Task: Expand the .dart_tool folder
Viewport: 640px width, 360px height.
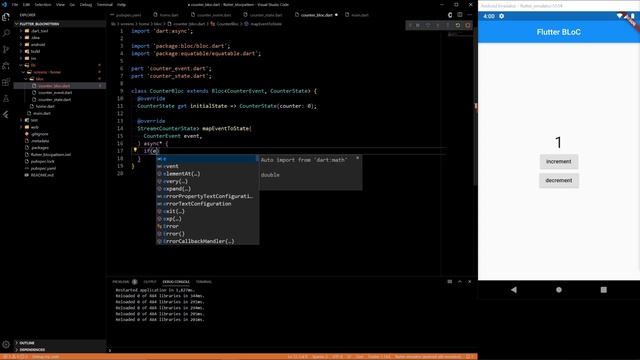Action: (x=39, y=31)
